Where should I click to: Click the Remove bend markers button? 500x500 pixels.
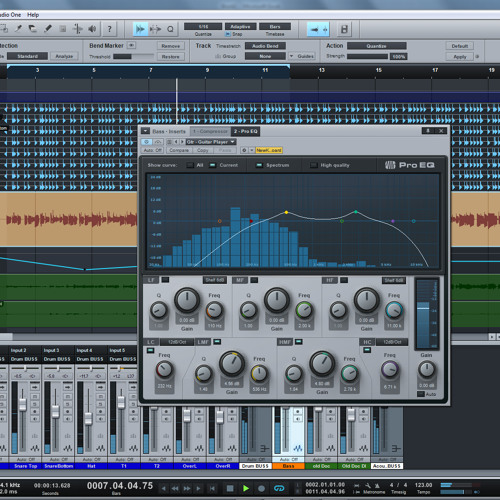click(171, 46)
